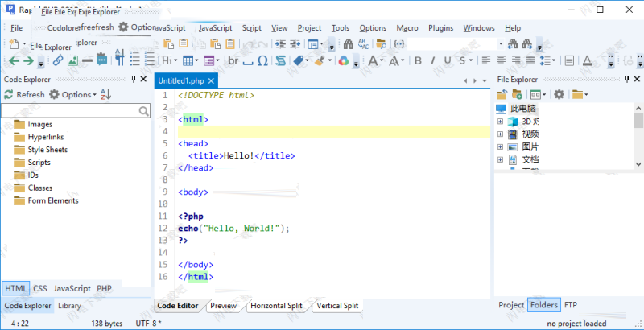Toggle bold formatting
This screenshot has width=644, height=330.
tap(418, 60)
